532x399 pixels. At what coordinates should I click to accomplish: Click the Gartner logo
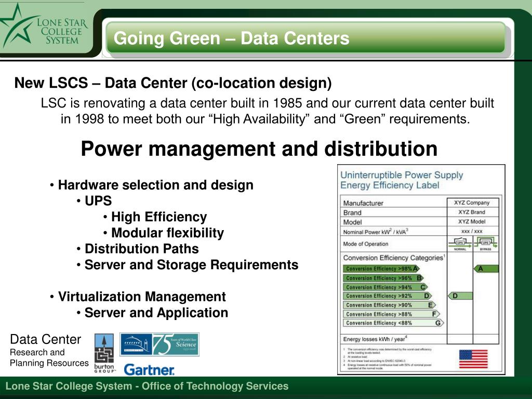click(149, 369)
